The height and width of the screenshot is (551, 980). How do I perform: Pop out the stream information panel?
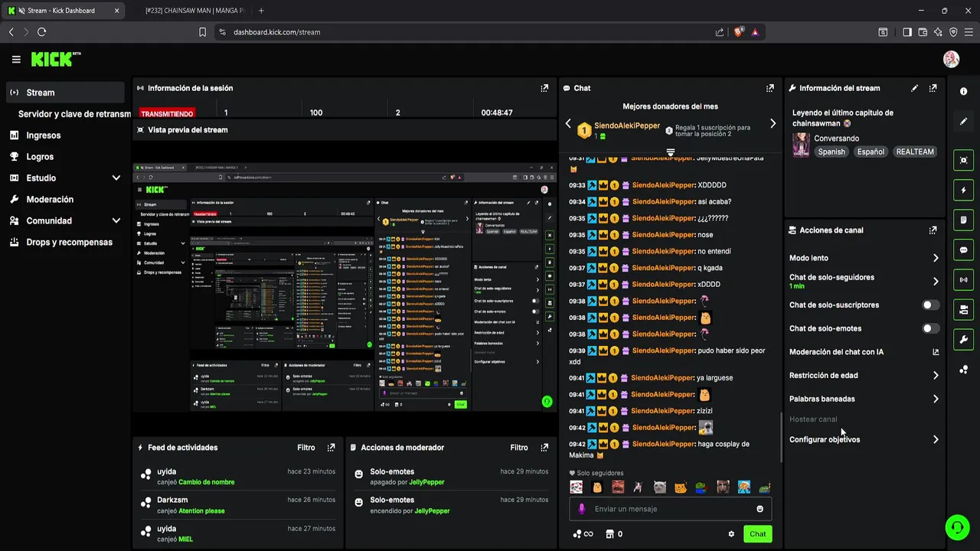933,88
